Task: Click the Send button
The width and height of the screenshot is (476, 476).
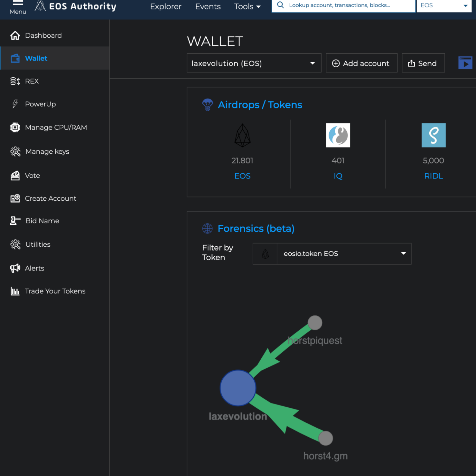Action: tap(423, 63)
